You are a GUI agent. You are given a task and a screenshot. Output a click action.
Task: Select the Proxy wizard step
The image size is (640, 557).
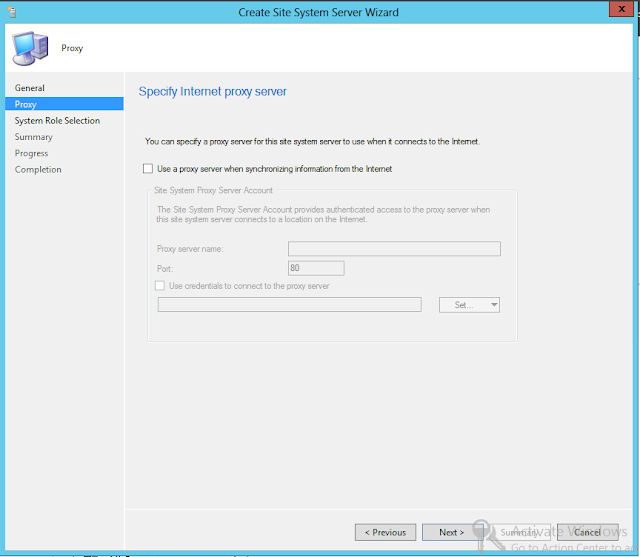[x=64, y=104]
